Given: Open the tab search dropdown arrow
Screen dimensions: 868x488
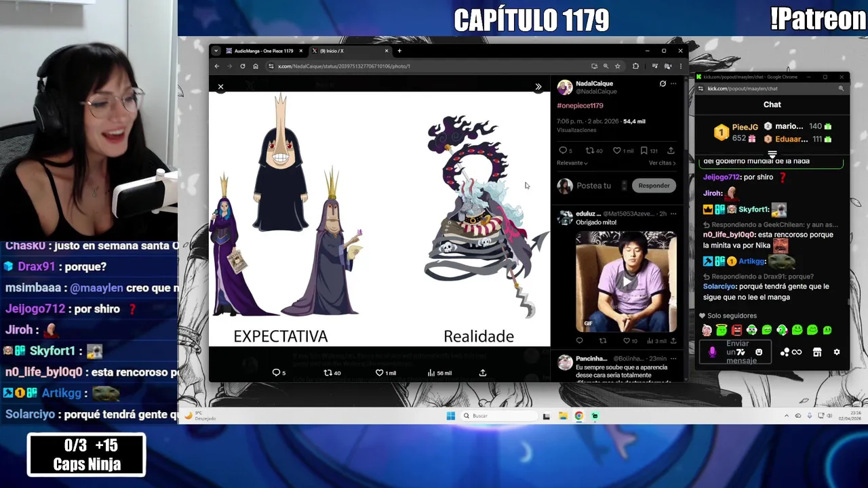Looking at the screenshot, I should tap(216, 51).
